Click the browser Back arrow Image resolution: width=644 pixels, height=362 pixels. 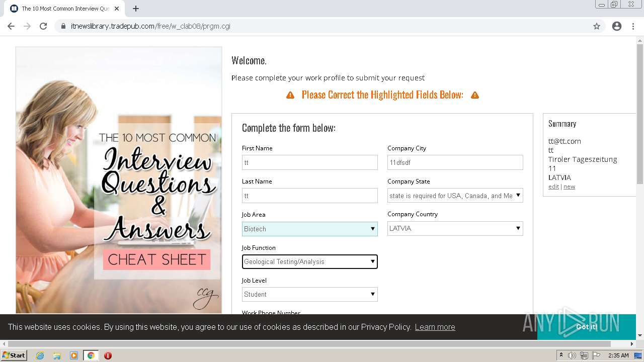[x=11, y=26]
